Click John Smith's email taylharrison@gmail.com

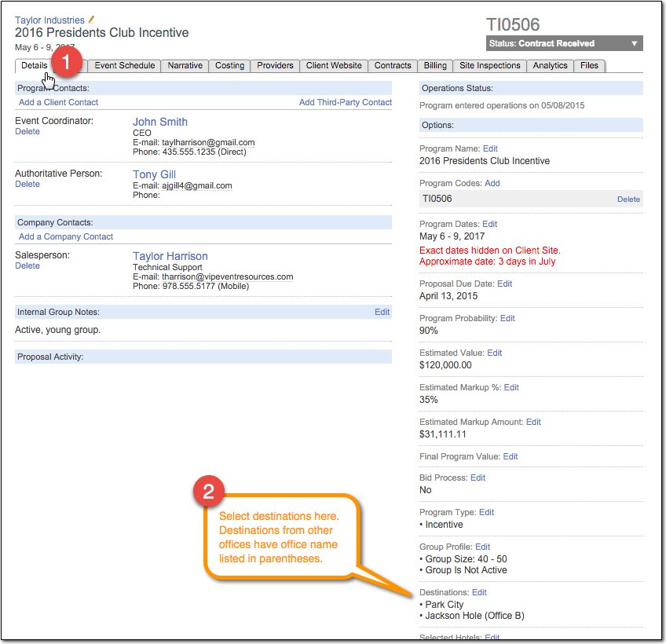[208, 143]
